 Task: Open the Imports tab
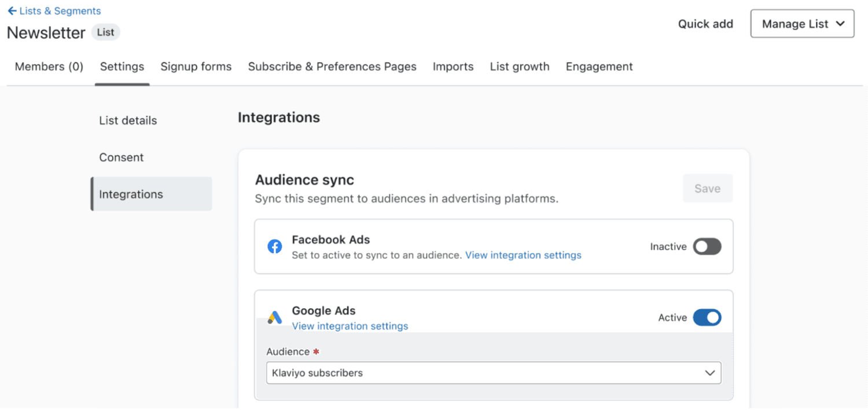tap(453, 67)
